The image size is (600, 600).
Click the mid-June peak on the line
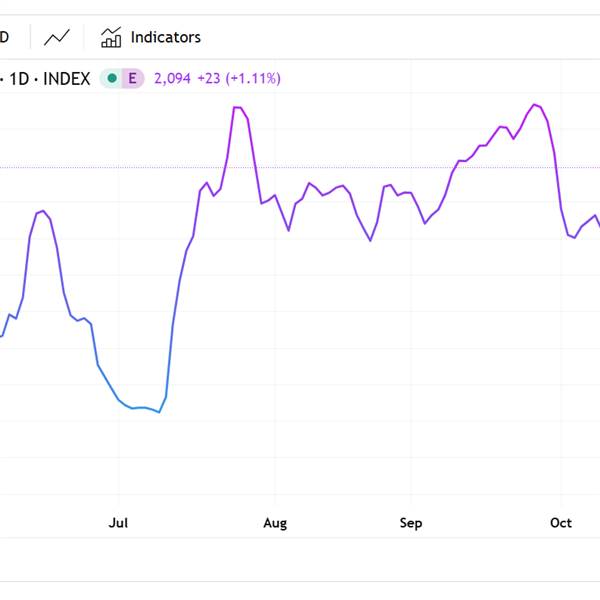tap(42, 211)
